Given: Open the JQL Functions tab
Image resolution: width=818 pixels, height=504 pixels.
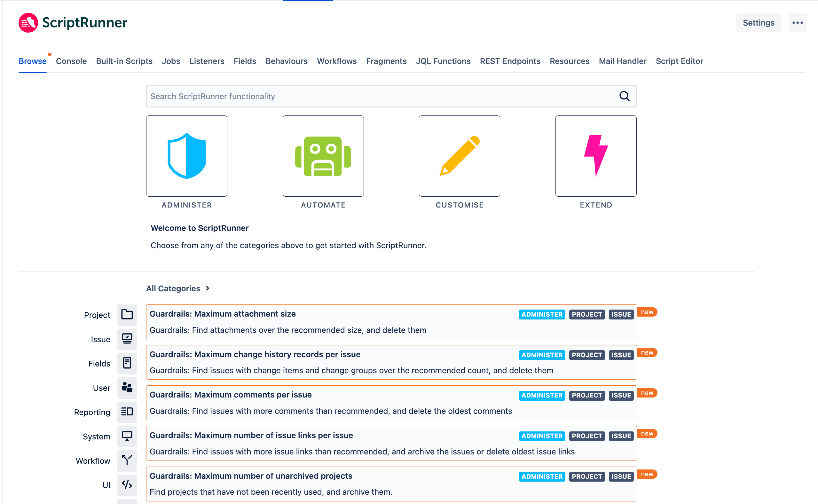Looking at the screenshot, I should point(443,61).
